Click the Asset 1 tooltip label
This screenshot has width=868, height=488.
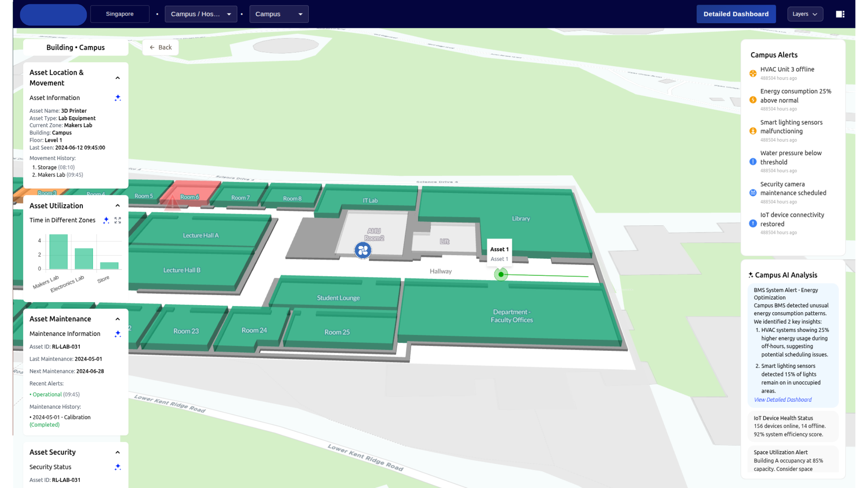coord(499,254)
